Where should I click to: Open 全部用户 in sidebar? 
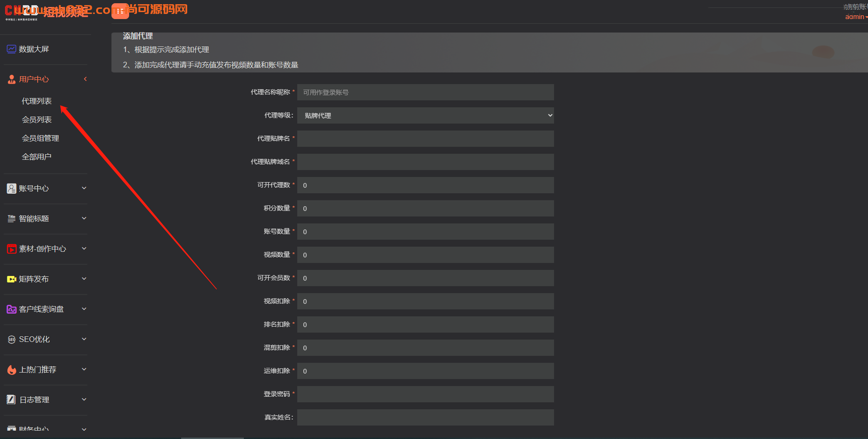[37, 157]
